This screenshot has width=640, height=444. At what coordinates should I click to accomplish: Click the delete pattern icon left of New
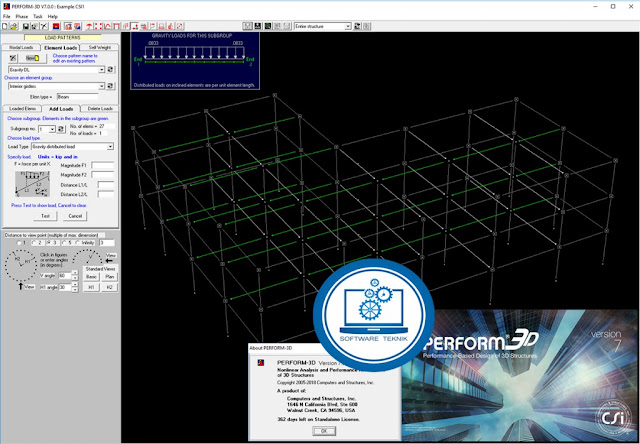tap(13, 58)
